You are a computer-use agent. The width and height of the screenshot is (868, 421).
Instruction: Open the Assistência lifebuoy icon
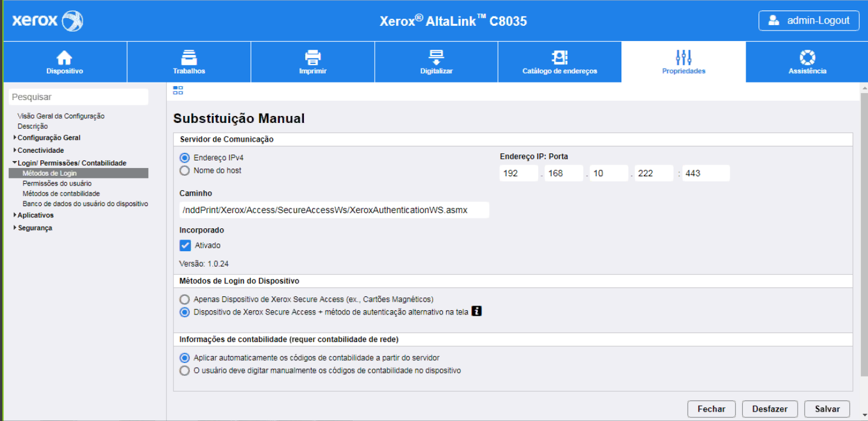pyautogui.click(x=807, y=57)
